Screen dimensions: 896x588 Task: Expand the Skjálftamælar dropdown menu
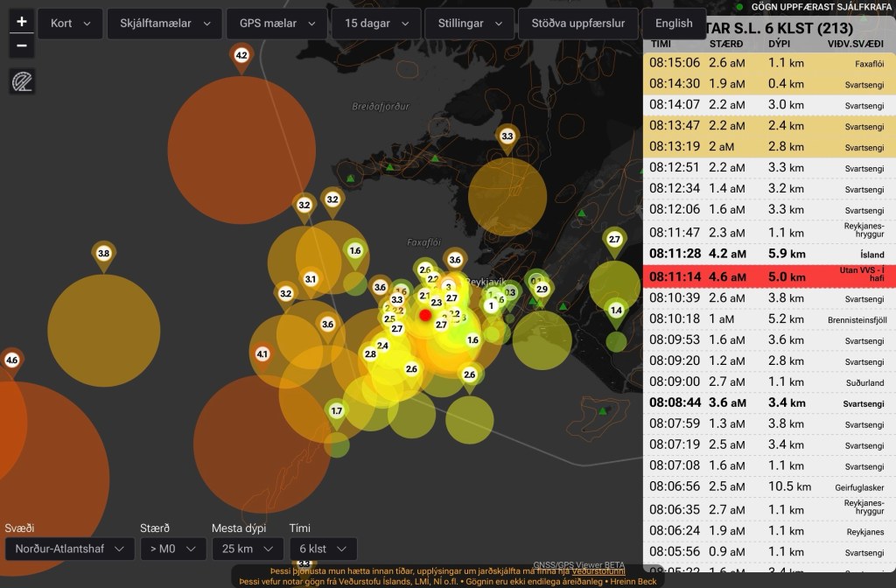click(x=164, y=24)
